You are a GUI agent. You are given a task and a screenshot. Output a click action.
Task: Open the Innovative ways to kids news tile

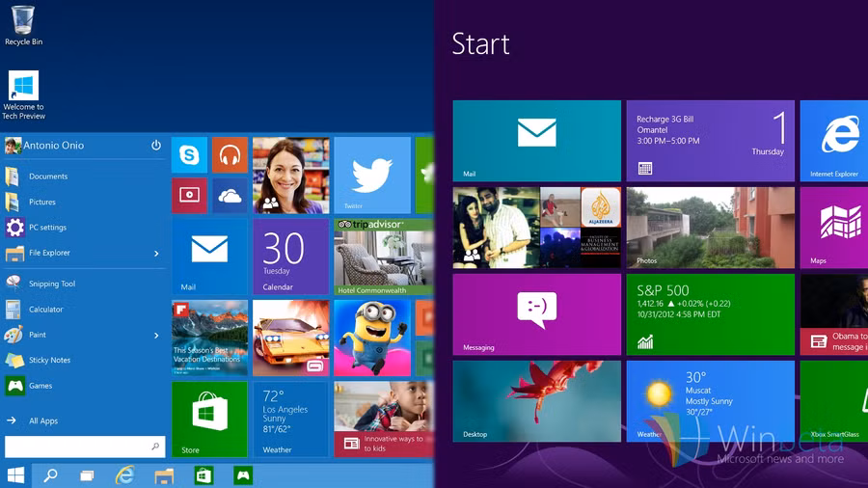(x=384, y=420)
